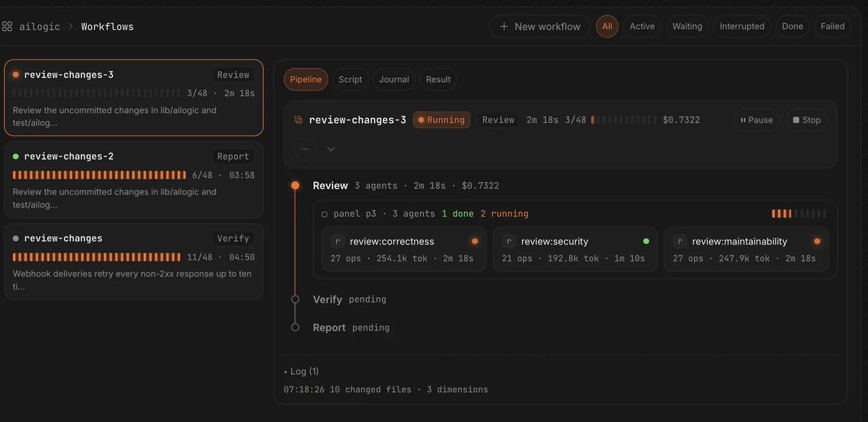Screen dimensions: 868x422
Task: Filter workflows by All
Action: click(x=607, y=27)
